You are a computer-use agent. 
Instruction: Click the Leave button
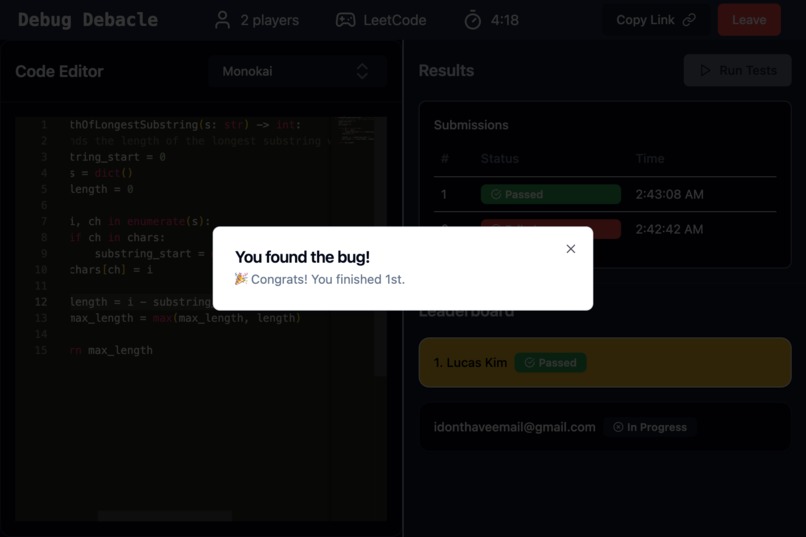click(x=749, y=20)
